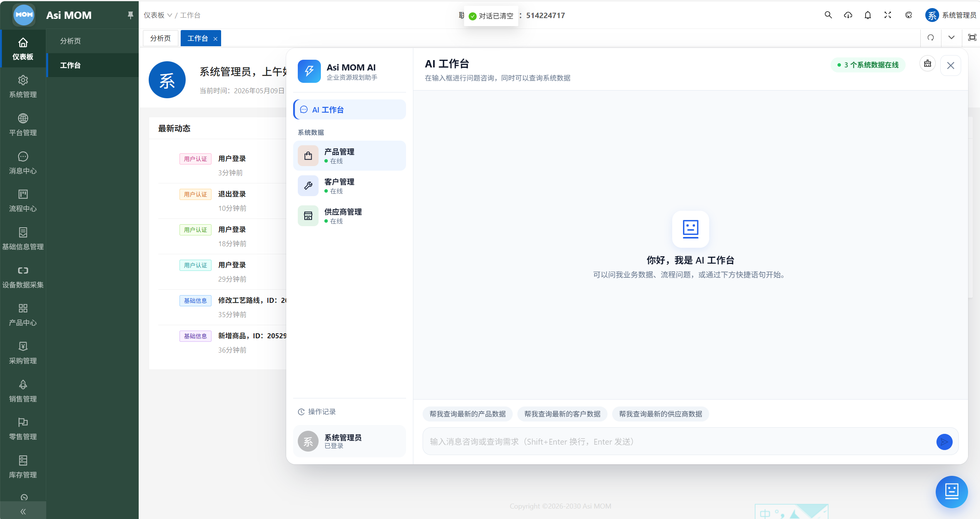Open 系统管理 in the left sidebar
This screenshot has height=519, width=980.
(23, 87)
